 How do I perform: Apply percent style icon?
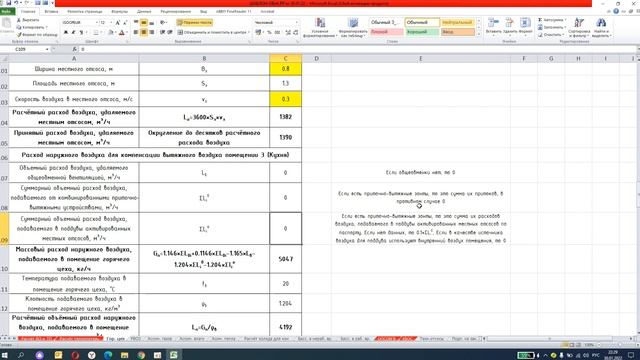[269, 32]
